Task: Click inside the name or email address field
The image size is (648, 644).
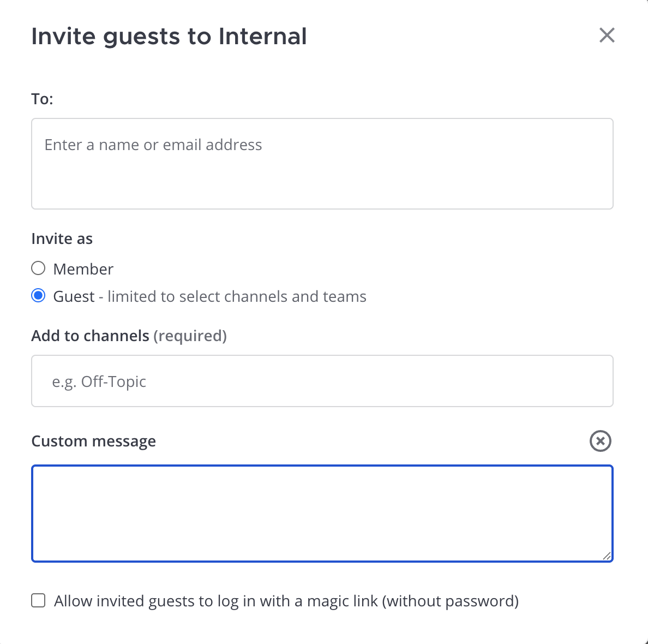Action: 322,164
